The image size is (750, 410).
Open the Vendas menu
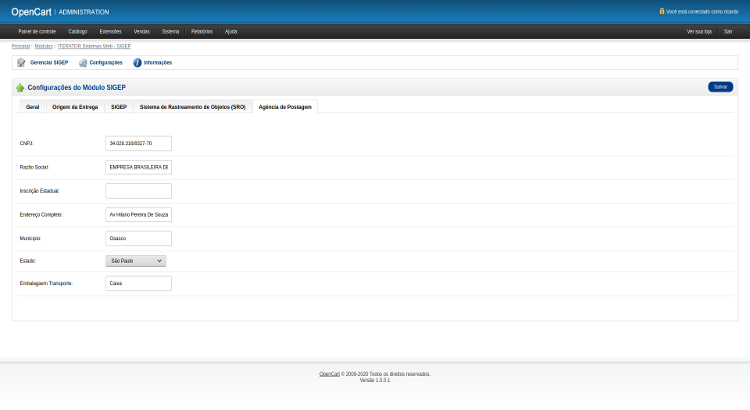click(142, 32)
